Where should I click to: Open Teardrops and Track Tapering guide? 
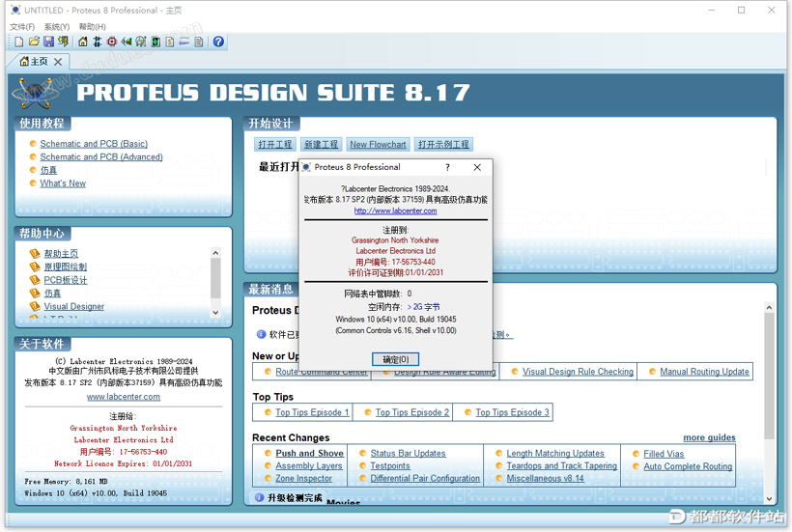tap(562, 466)
